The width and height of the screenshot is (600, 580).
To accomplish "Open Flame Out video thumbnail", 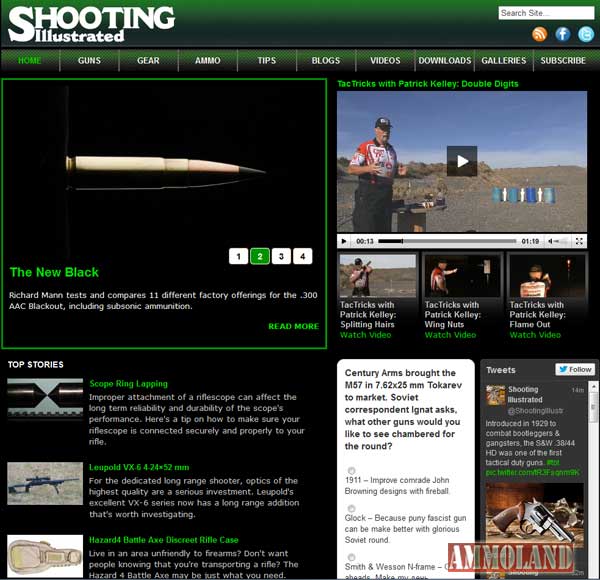I will (x=547, y=275).
